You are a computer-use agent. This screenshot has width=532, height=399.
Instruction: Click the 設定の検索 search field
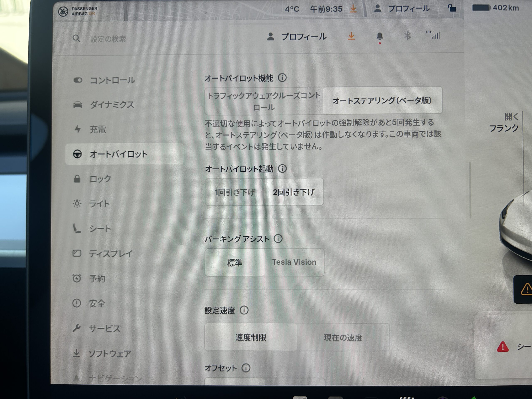point(108,39)
